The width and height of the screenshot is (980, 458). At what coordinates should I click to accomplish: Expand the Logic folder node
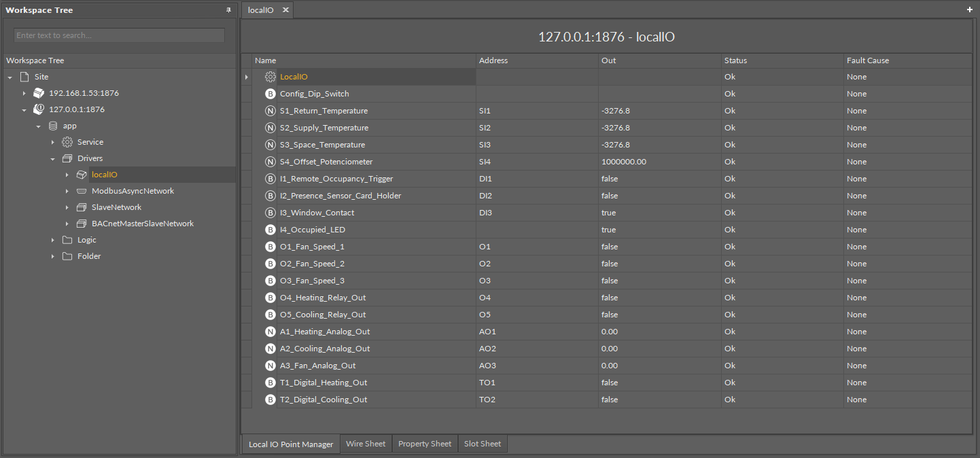coord(52,240)
